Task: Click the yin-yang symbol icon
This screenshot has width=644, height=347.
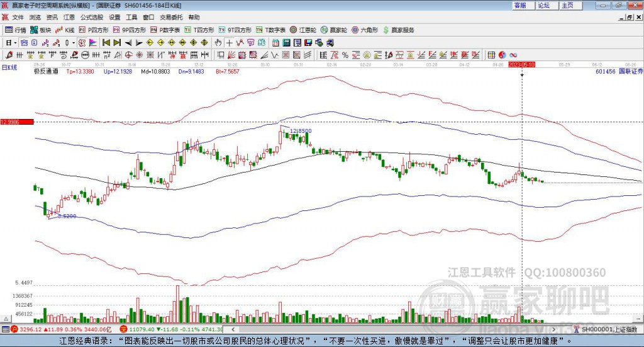Action: [x=502, y=55]
